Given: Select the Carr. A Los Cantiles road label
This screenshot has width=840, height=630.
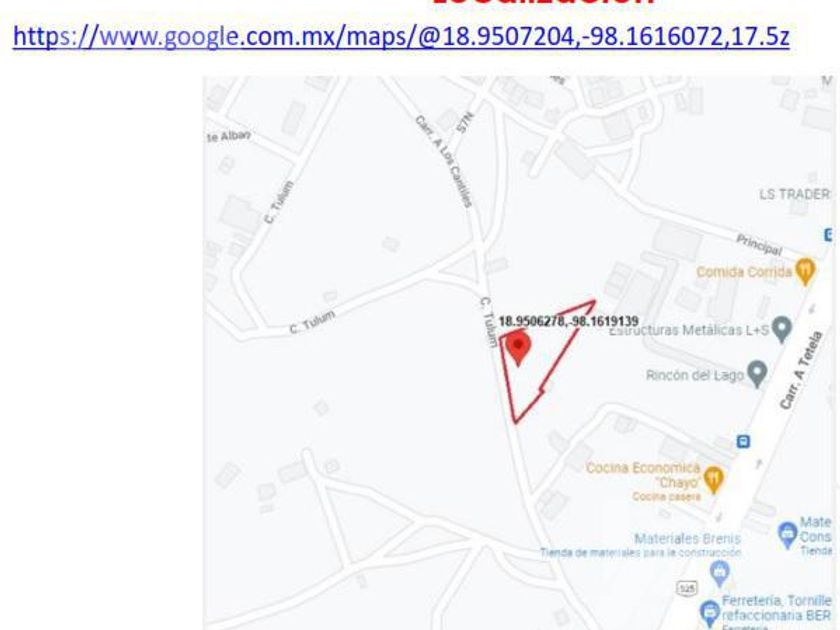Looking at the screenshot, I should 444,161.
